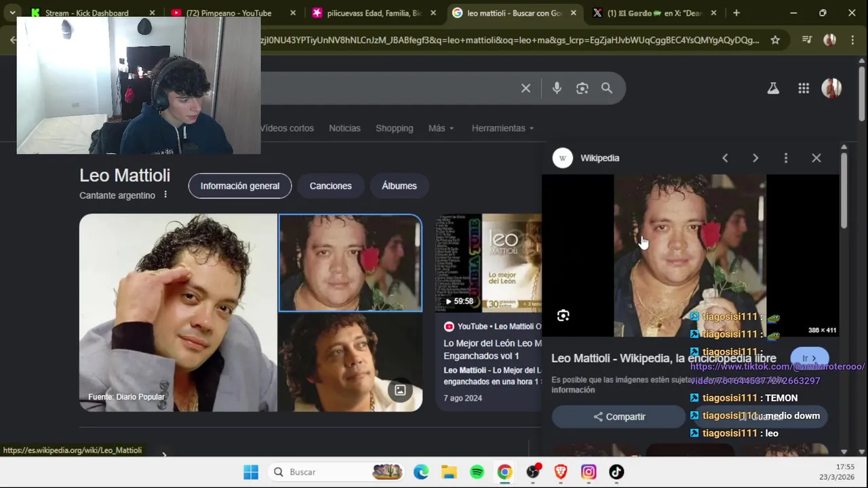The width and height of the screenshot is (868, 488).
Task: Open more options next to Cantante argentino
Action: click(x=165, y=195)
